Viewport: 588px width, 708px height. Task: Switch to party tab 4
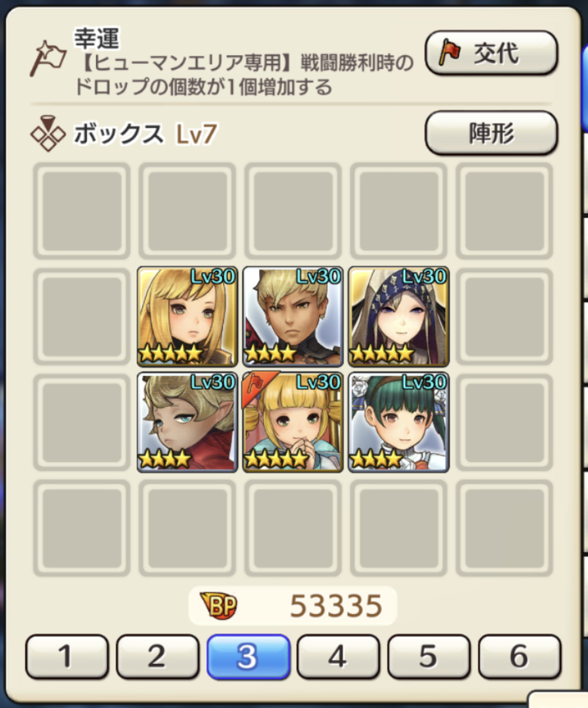click(338, 656)
